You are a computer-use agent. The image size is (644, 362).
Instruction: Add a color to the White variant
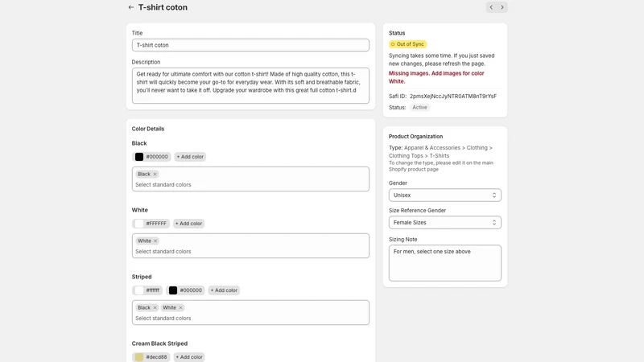(188, 224)
